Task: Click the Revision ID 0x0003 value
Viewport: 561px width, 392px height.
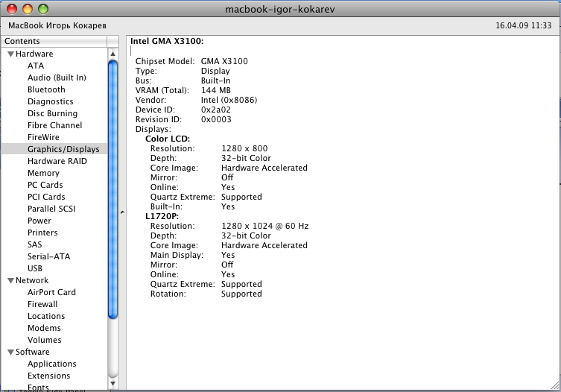Action: pos(216,119)
